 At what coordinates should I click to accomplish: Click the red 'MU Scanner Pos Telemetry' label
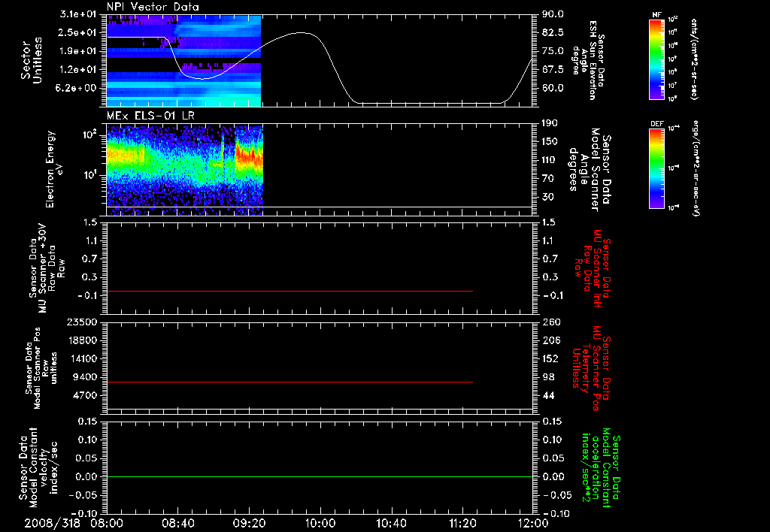[x=590, y=368]
